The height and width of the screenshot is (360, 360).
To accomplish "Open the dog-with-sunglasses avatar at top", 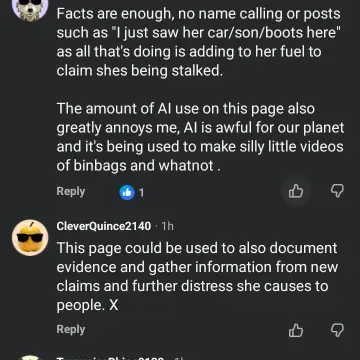I will (30, 7).
